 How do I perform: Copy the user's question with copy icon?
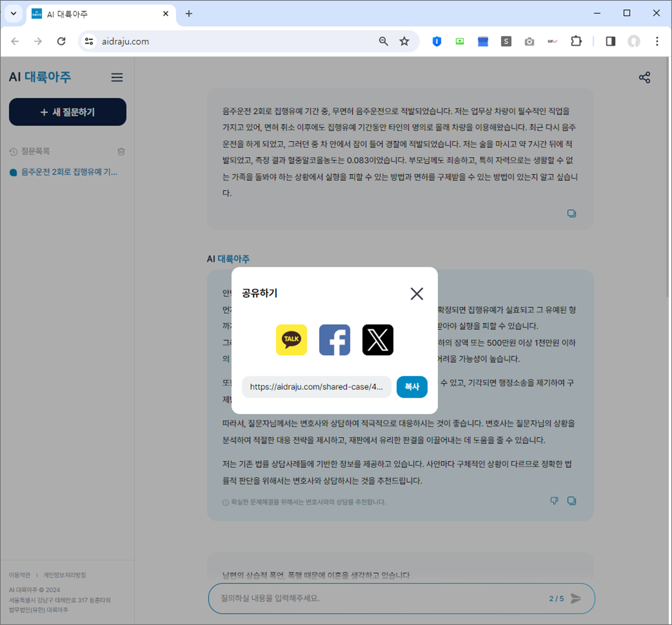(572, 213)
